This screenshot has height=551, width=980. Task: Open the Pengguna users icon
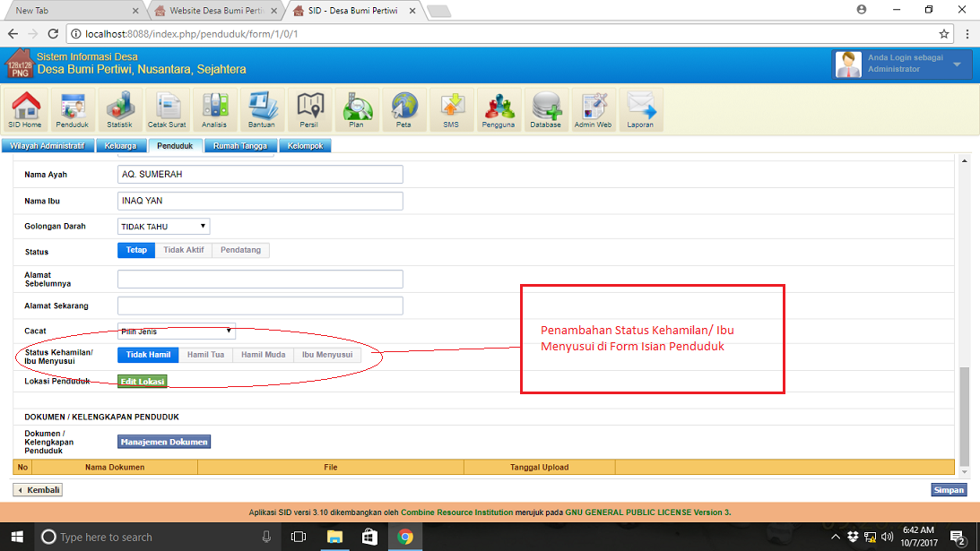pyautogui.click(x=499, y=109)
